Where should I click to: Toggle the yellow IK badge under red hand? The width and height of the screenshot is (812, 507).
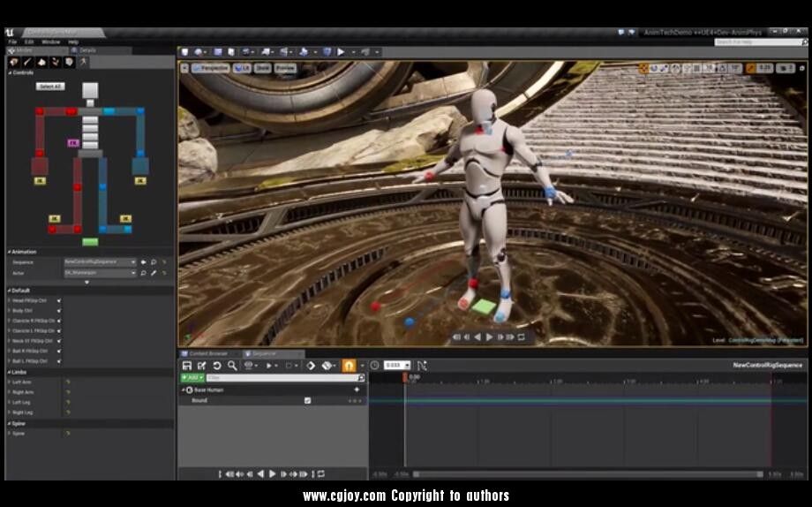(40, 181)
